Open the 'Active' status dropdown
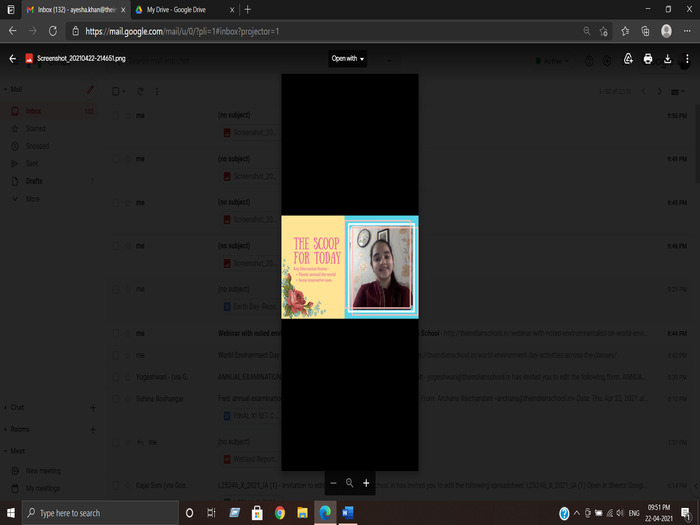This screenshot has width=700, height=525. tap(552, 61)
